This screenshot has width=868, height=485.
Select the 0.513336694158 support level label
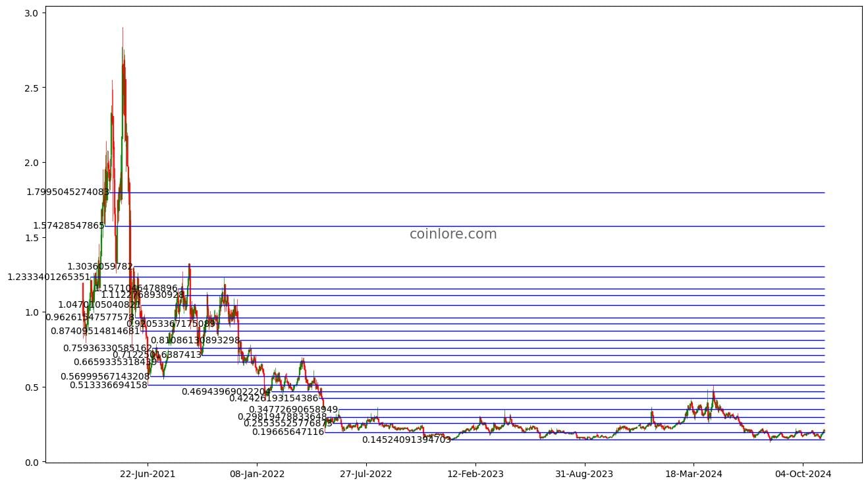coord(109,385)
